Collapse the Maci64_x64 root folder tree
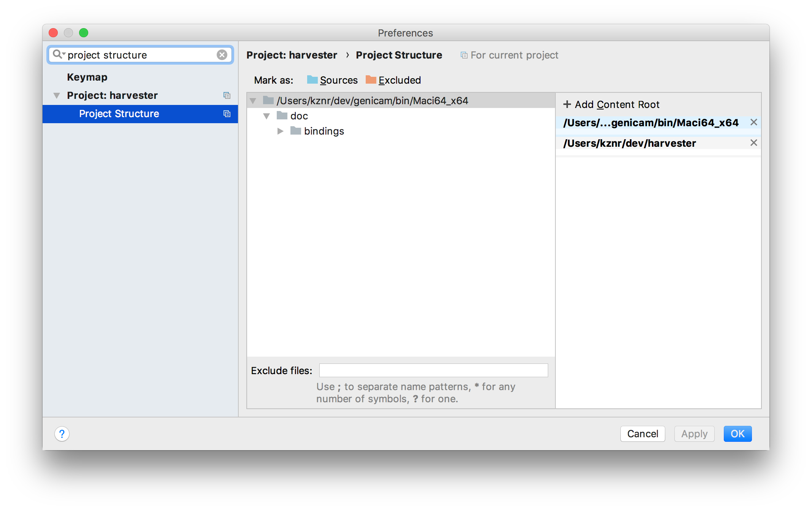Viewport: 812px width, 511px height. pos(253,101)
